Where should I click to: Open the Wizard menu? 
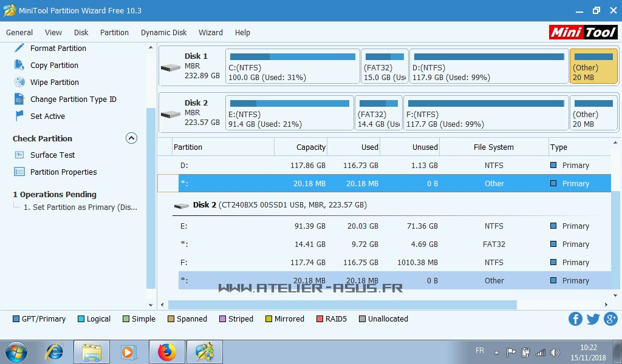tap(211, 33)
